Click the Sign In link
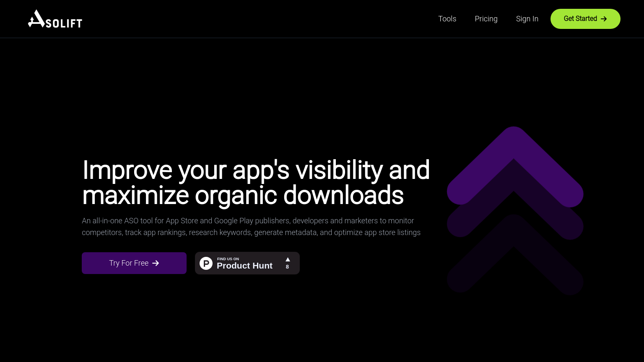 (x=527, y=19)
